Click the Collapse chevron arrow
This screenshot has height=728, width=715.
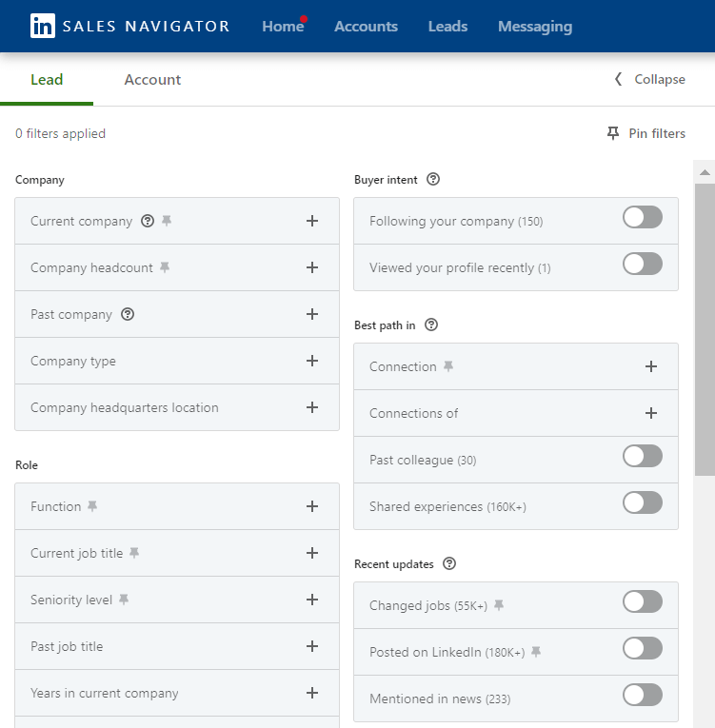pos(618,79)
